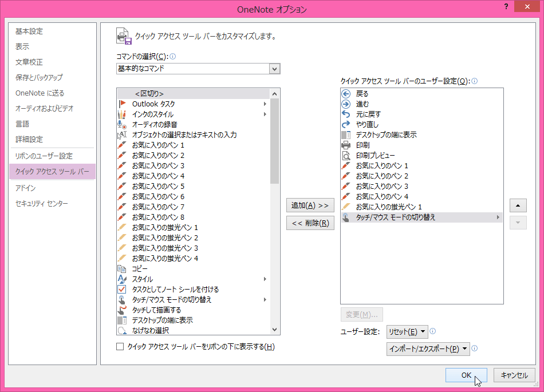The image size is (544, 392).
Task: Open the 表示 options page
Action: pos(22,46)
